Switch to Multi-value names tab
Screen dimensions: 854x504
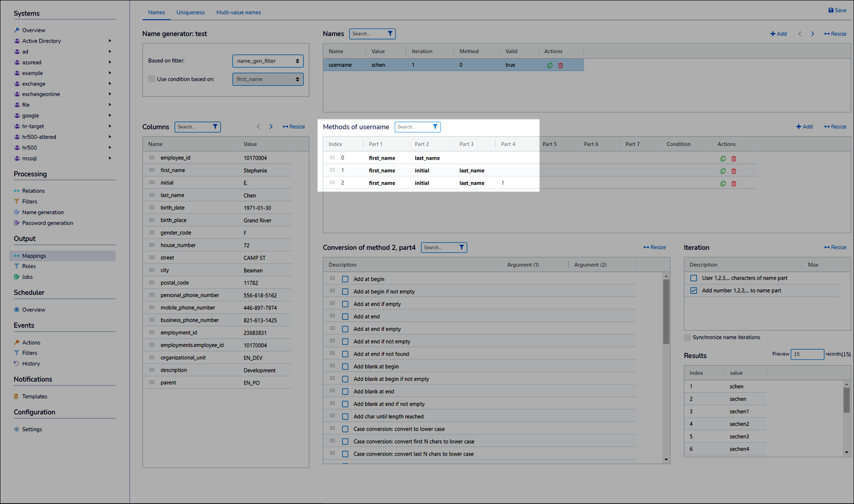238,12
